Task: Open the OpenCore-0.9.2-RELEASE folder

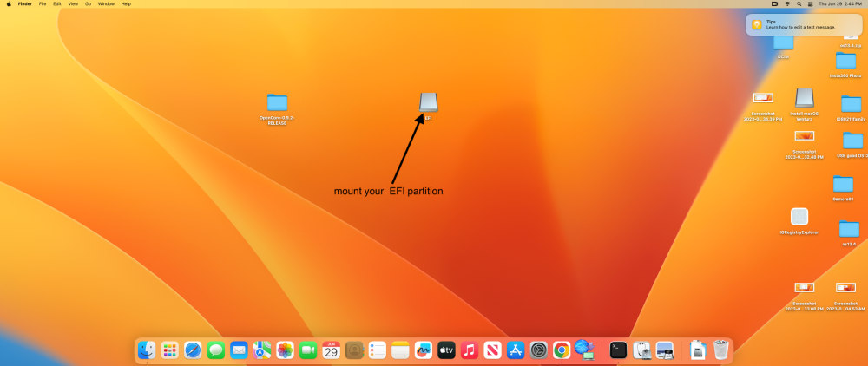Action: [278, 103]
